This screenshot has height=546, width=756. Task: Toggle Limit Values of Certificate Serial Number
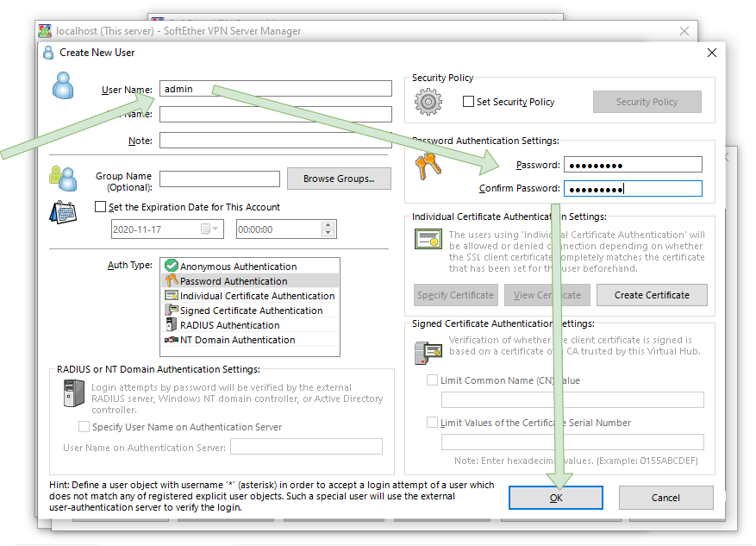pos(432,423)
